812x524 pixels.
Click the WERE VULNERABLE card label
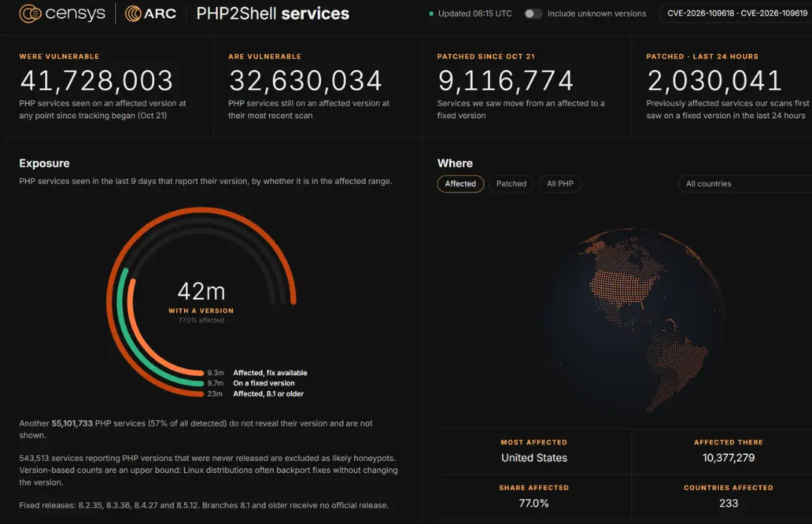pyautogui.click(x=59, y=56)
